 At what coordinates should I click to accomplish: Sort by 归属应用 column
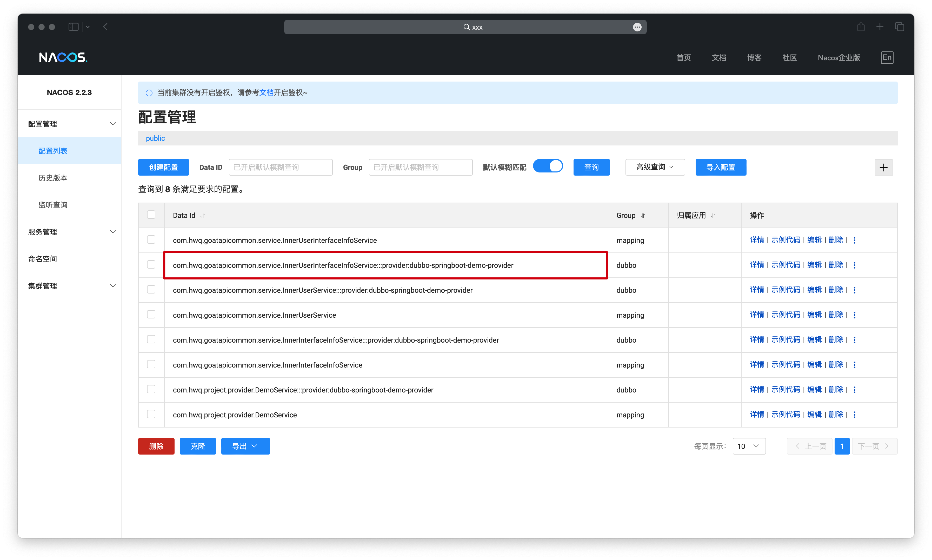[x=713, y=216]
